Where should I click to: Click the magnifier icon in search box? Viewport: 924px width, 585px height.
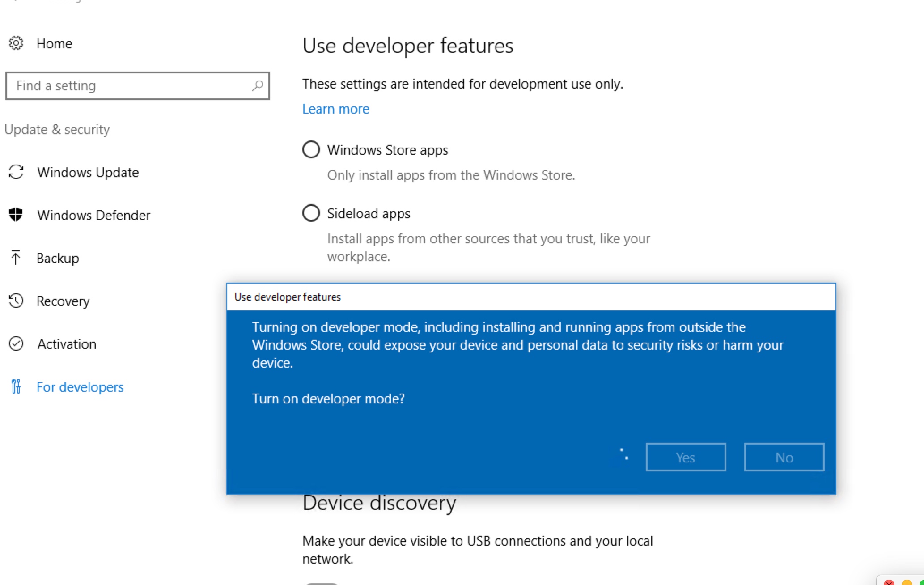(257, 85)
